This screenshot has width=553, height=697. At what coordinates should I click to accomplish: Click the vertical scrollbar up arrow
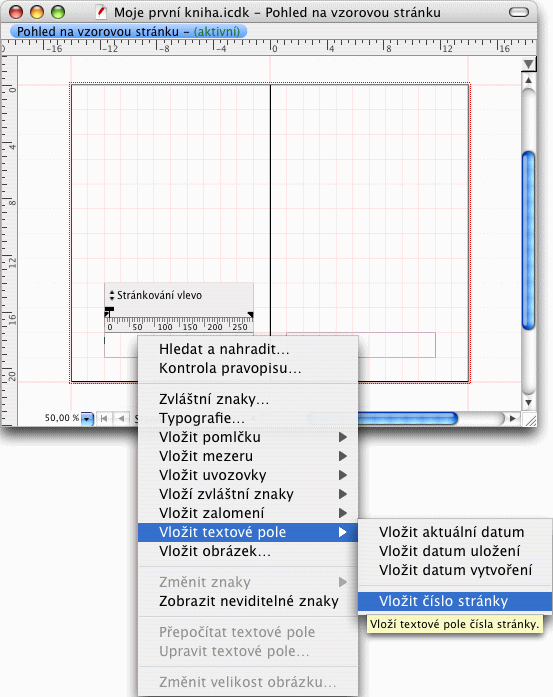point(528,80)
